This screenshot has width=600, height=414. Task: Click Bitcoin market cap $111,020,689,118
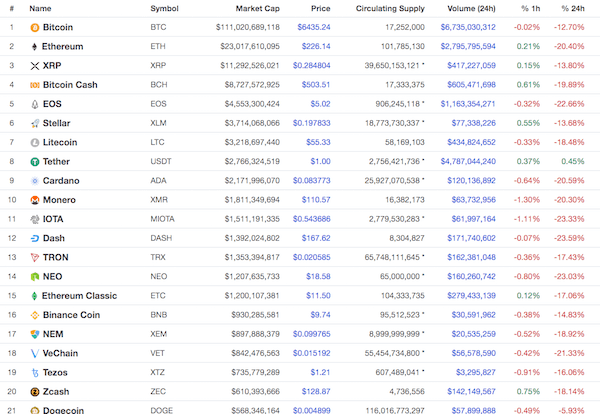tap(248, 27)
